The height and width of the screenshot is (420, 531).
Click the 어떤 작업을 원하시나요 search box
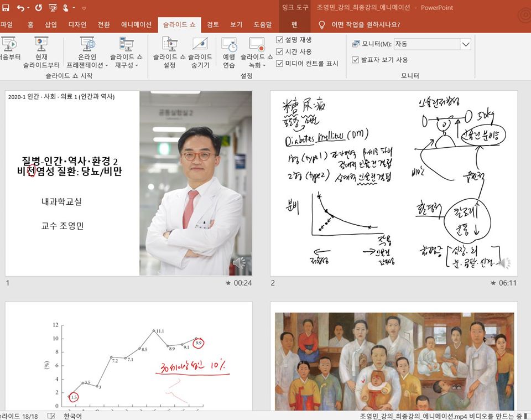[x=365, y=24]
